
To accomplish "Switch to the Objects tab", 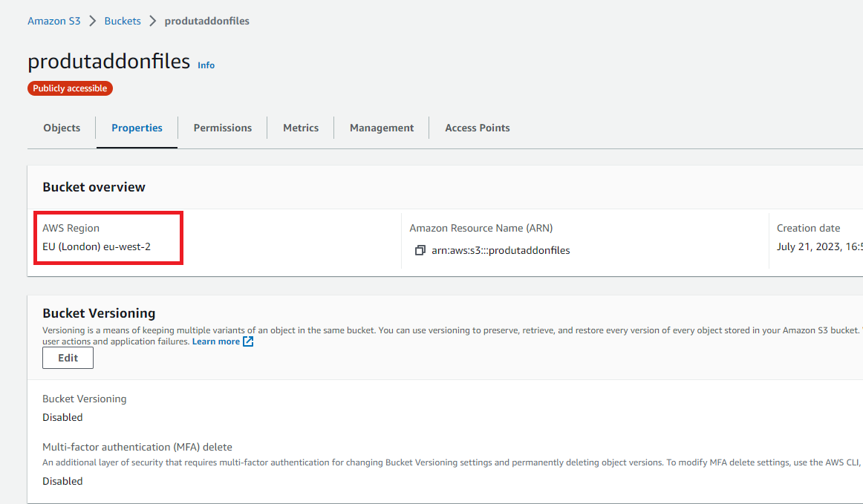I will point(62,128).
